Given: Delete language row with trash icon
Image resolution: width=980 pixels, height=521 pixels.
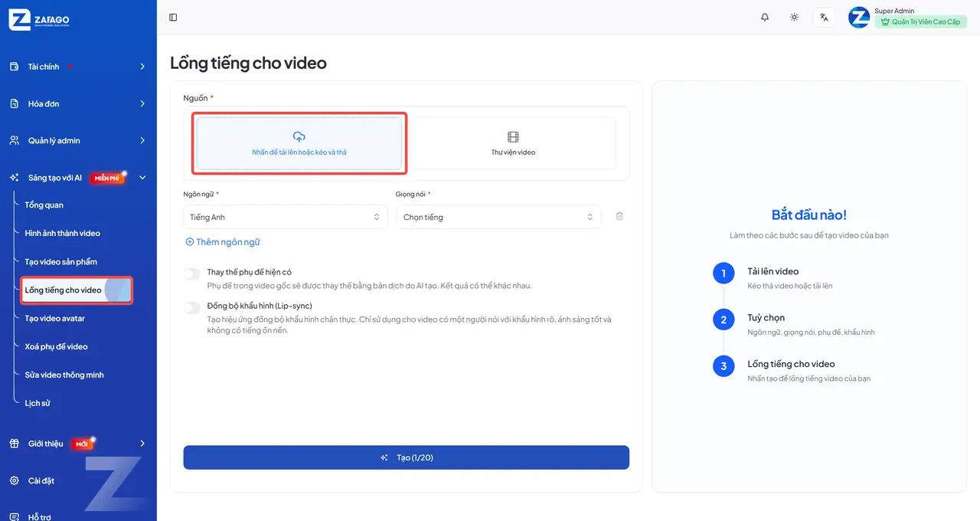Looking at the screenshot, I should point(619,216).
